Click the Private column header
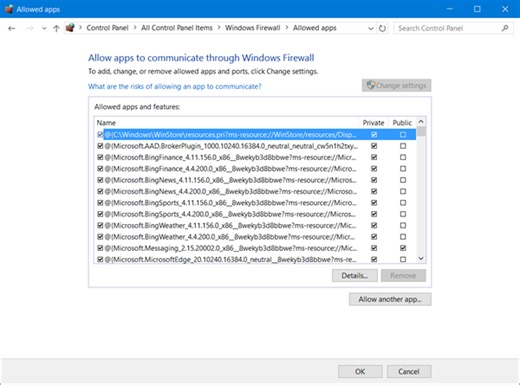Viewport: 520px width, 385px height. pos(373,123)
